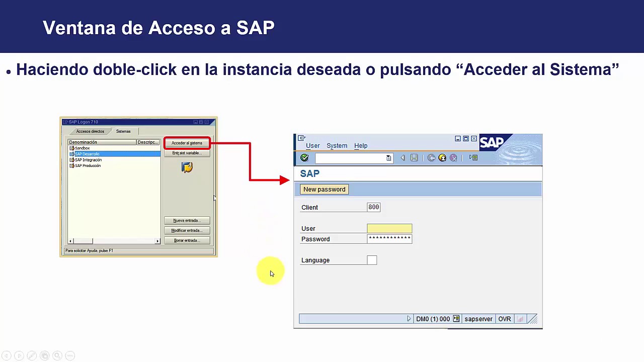644x362 pixels.
Task: Click the Password field
Action: (389, 239)
